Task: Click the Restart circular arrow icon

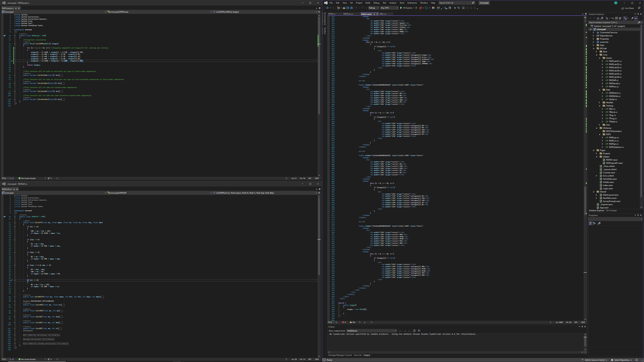Action: click(x=426, y=8)
